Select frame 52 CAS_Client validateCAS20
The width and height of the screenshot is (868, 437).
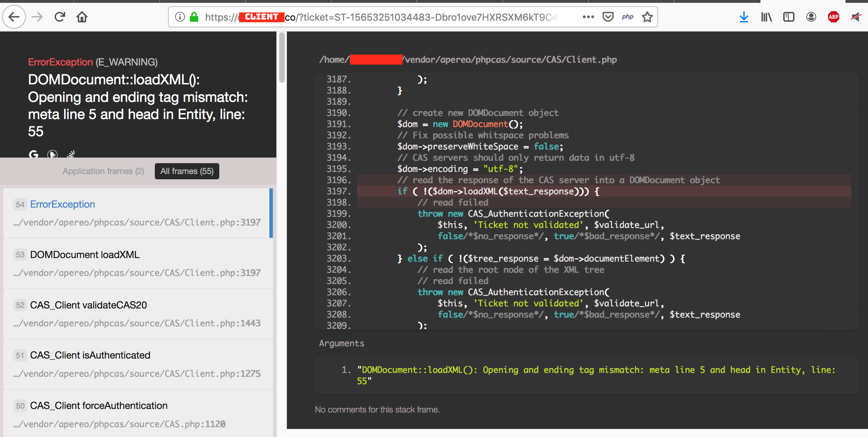point(138,314)
